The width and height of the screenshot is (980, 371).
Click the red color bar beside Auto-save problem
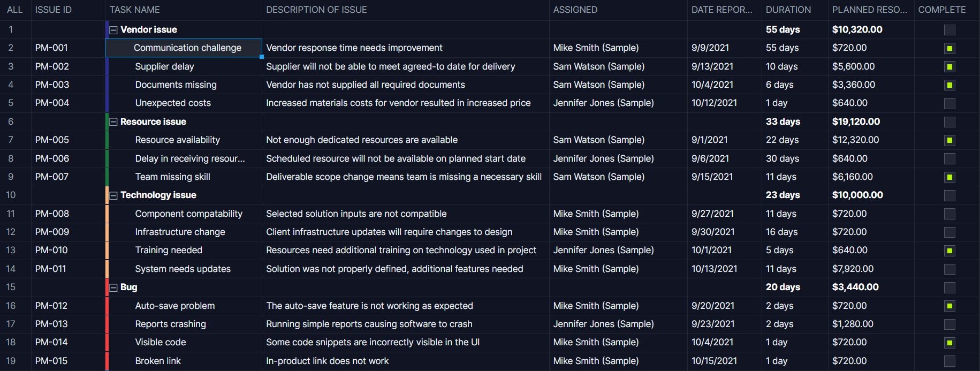[x=107, y=306]
